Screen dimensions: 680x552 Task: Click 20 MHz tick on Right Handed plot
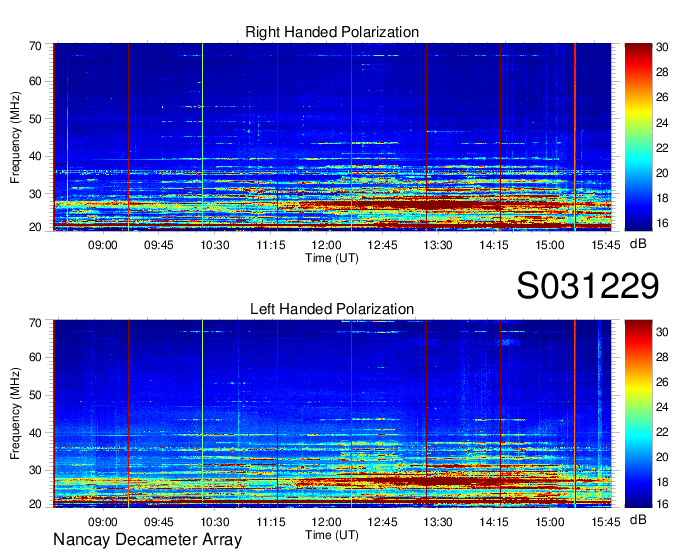(35, 227)
